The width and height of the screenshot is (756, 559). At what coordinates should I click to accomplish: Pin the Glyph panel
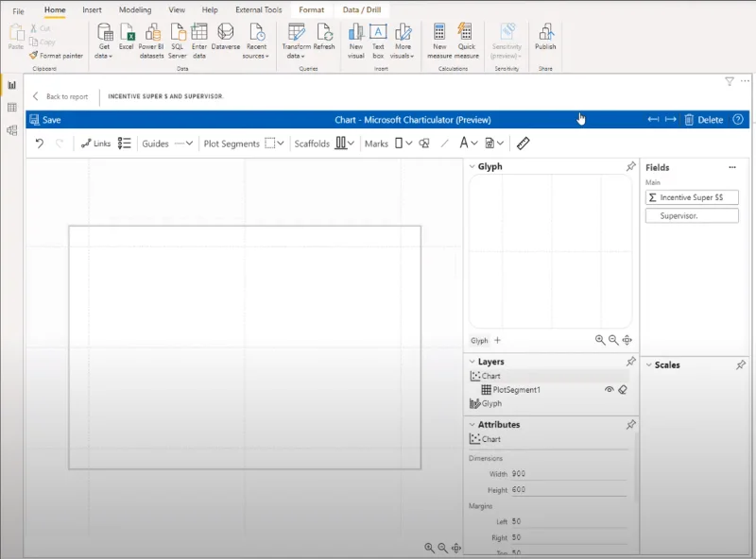(630, 166)
